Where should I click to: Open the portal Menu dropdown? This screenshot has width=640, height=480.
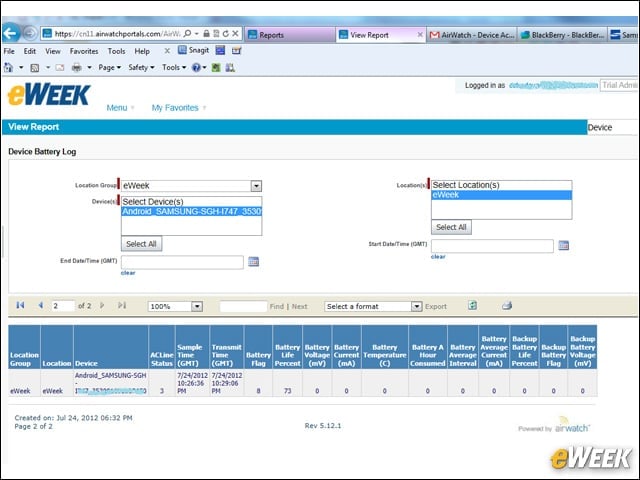click(120, 108)
